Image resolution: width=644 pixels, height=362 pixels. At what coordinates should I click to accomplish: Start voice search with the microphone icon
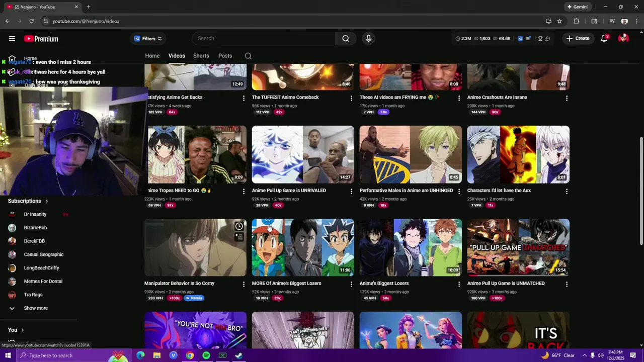pyautogui.click(x=368, y=39)
